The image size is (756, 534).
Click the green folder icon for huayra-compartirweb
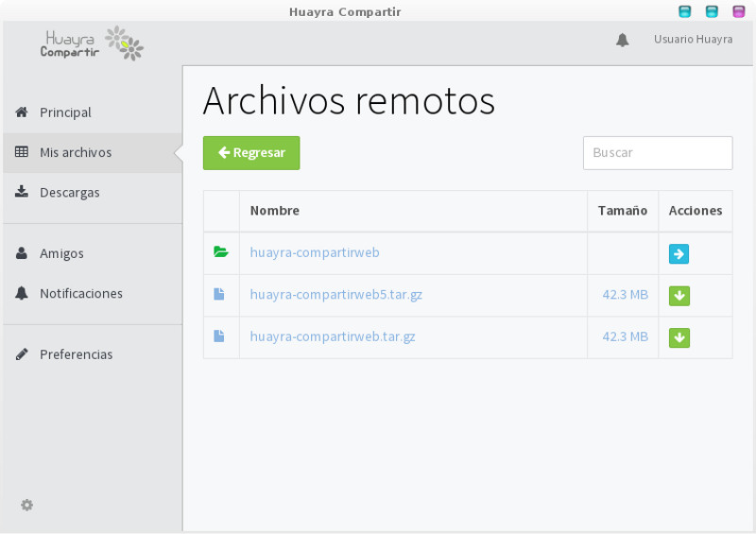221,251
